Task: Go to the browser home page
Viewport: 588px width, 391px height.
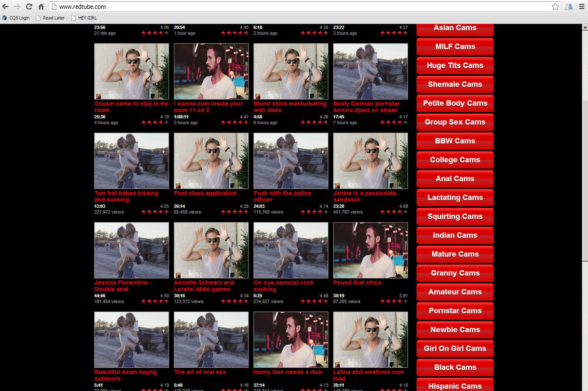Action: pyautogui.click(x=41, y=7)
